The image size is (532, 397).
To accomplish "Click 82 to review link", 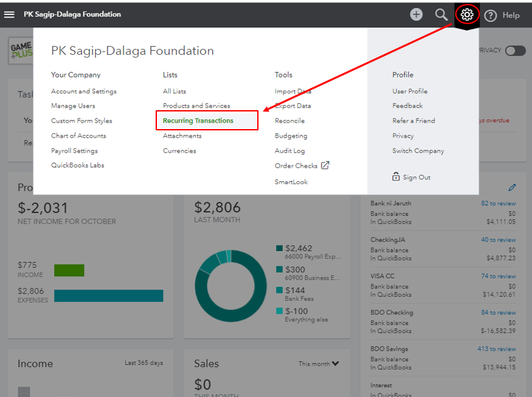I will (x=498, y=203).
